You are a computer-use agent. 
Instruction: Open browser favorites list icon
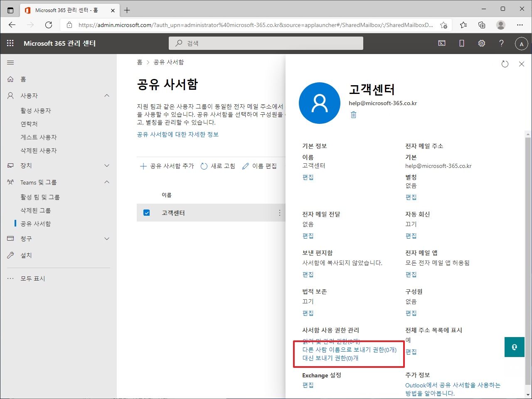463,25
